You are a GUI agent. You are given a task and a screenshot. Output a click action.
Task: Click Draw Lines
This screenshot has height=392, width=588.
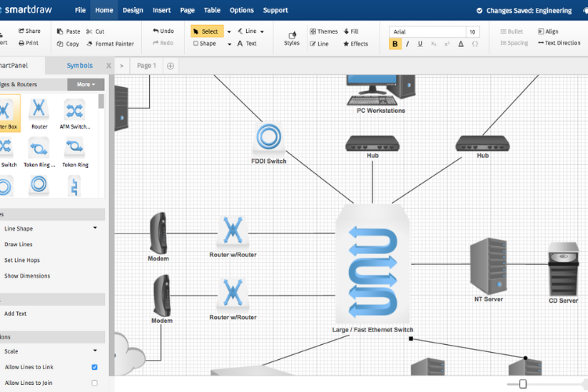click(x=18, y=244)
